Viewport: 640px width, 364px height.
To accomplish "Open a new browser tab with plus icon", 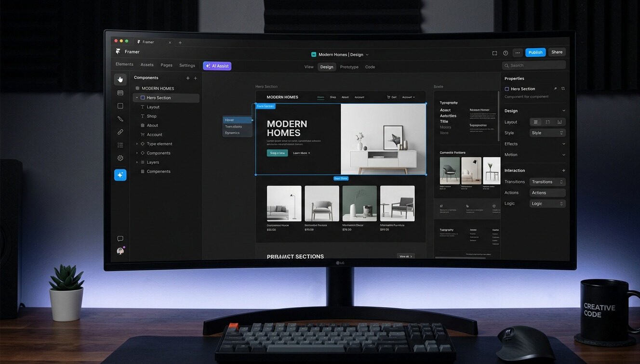I will pyautogui.click(x=180, y=42).
